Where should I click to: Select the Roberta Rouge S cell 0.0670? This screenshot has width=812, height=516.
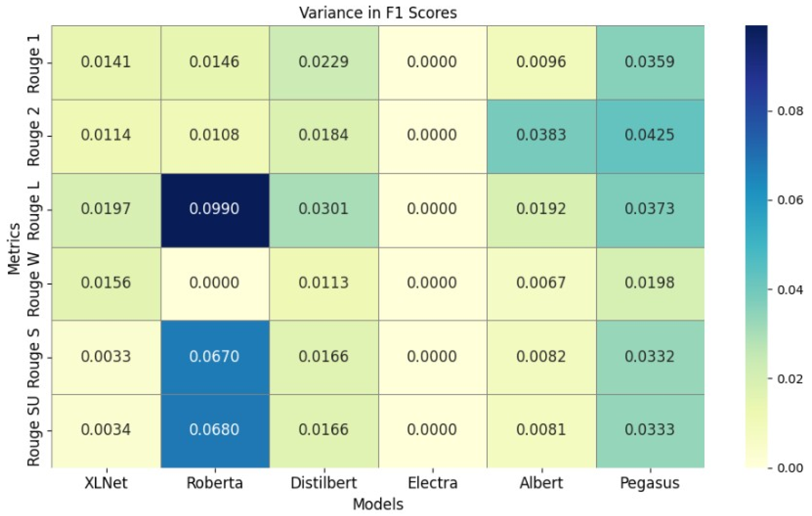click(x=215, y=357)
